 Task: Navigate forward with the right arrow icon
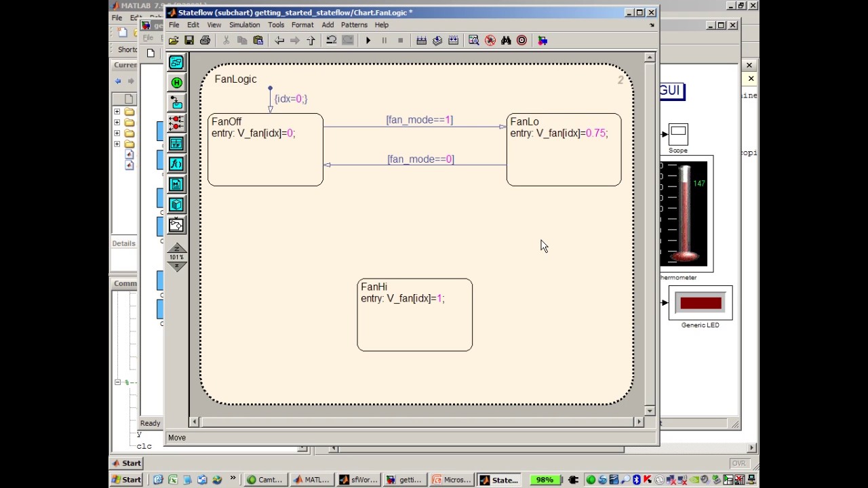[295, 41]
